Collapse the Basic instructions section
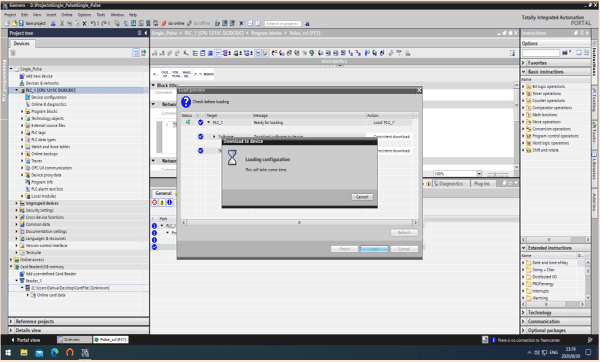The image size is (600, 362). tap(523, 72)
